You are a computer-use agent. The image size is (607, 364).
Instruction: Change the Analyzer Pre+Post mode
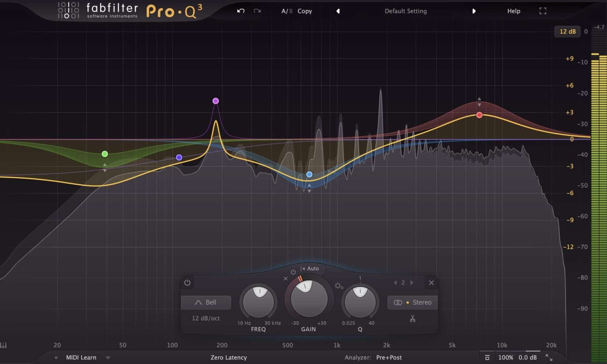[x=389, y=357]
